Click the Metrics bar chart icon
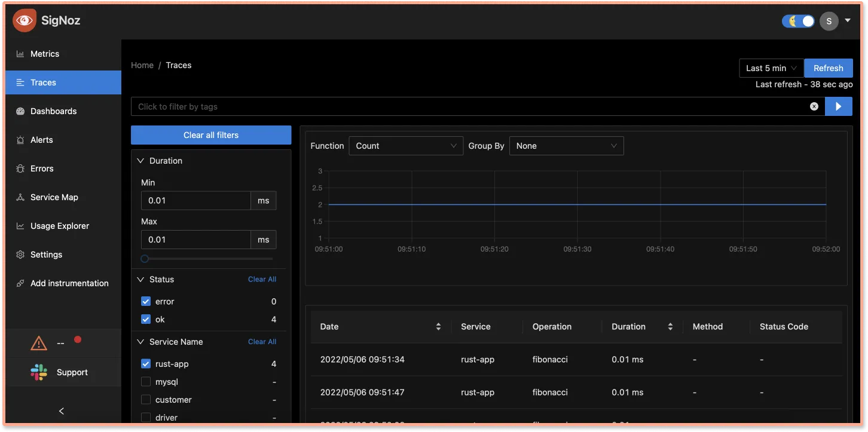The image size is (868, 432). pyautogui.click(x=20, y=54)
